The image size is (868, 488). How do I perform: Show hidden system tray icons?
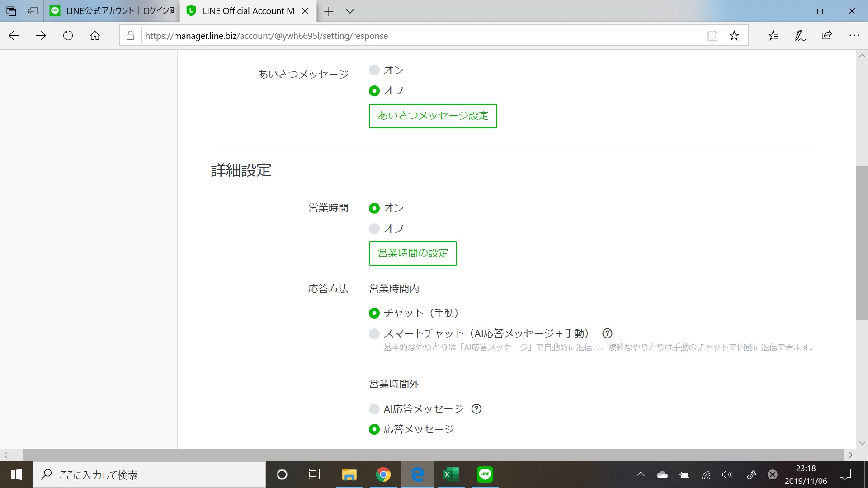point(641,474)
